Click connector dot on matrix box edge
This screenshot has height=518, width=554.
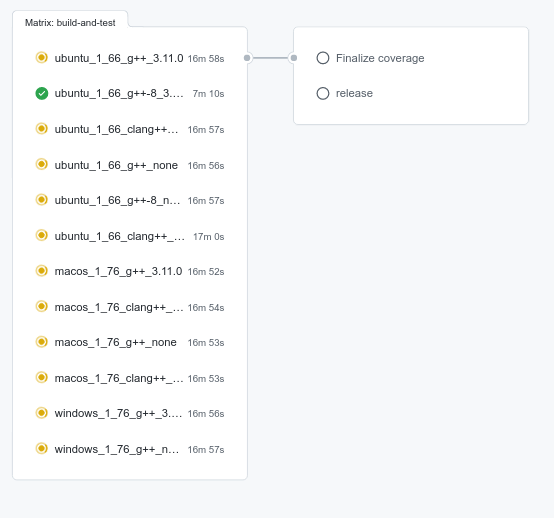tap(247, 58)
